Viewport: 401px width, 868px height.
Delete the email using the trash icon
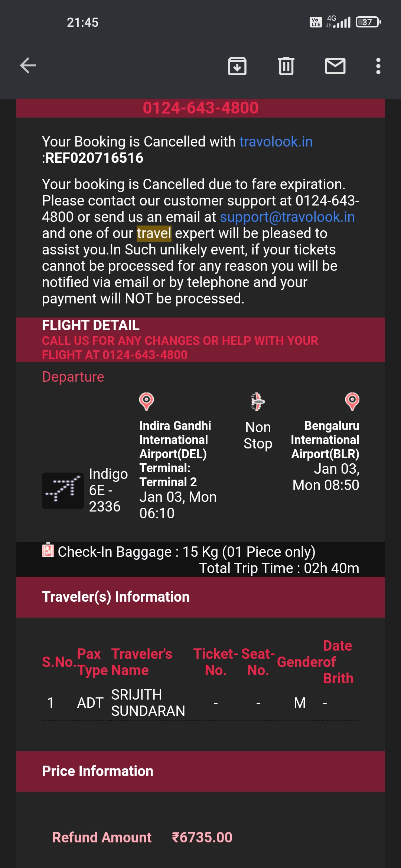tap(286, 66)
